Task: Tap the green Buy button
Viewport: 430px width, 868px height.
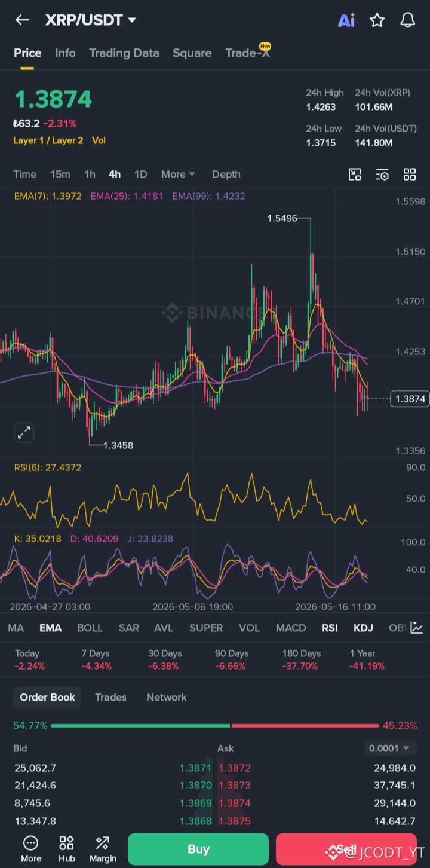Action: pos(198,849)
